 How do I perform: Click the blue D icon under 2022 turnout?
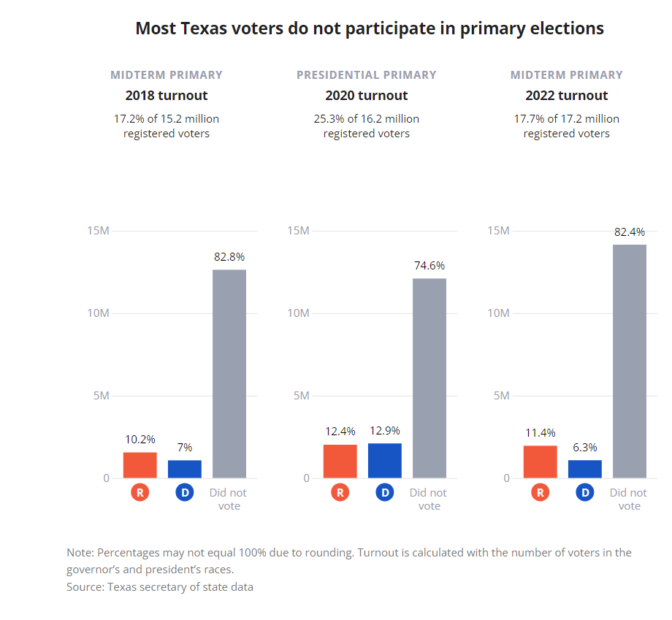[585, 493]
